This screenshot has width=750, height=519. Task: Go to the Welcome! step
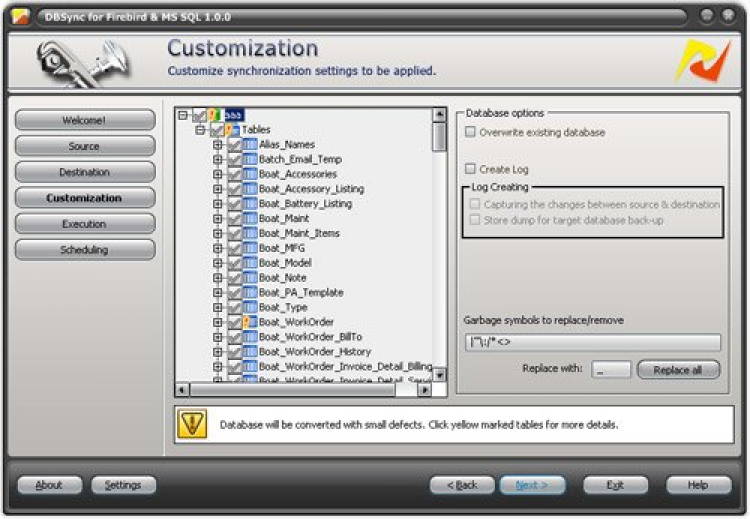[85, 120]
